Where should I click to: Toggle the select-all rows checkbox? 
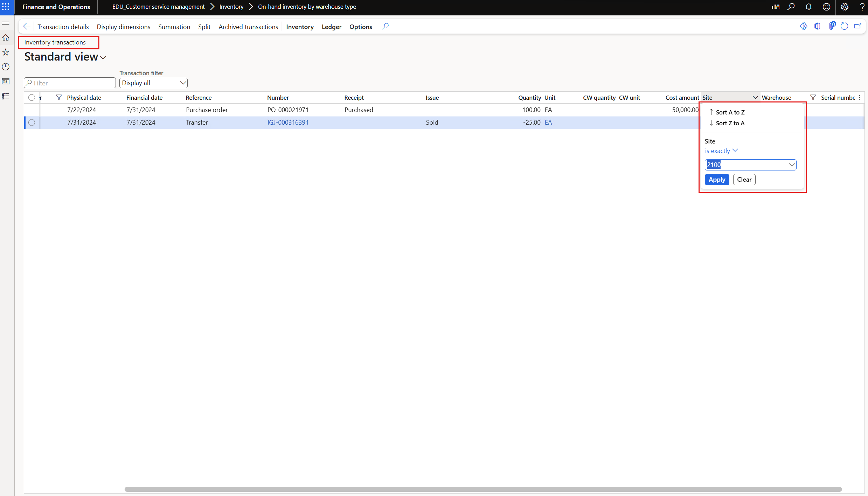pos(32,98)
